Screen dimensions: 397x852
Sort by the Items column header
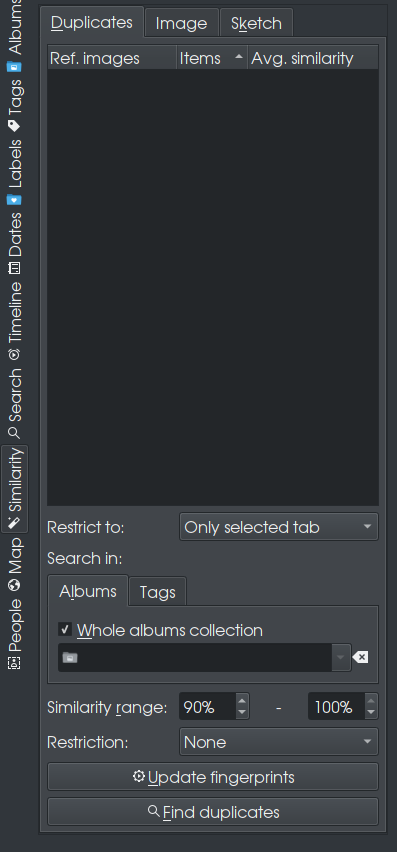click(x=212, y=58)
